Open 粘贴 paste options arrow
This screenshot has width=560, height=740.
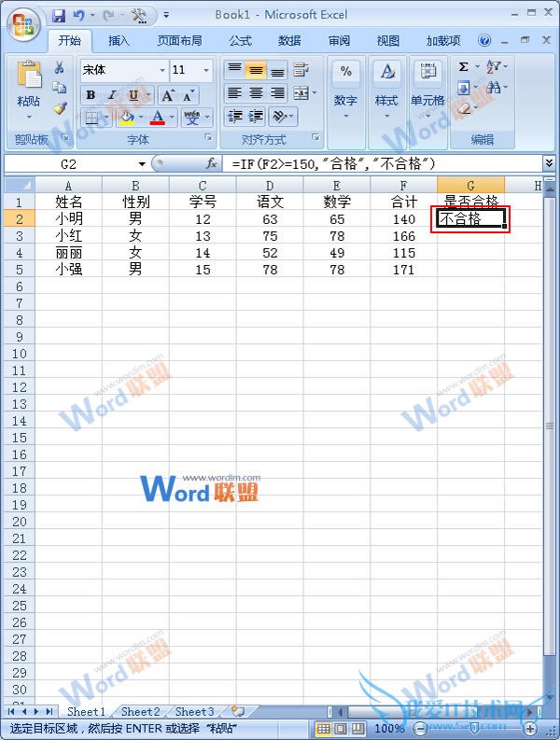29,117
